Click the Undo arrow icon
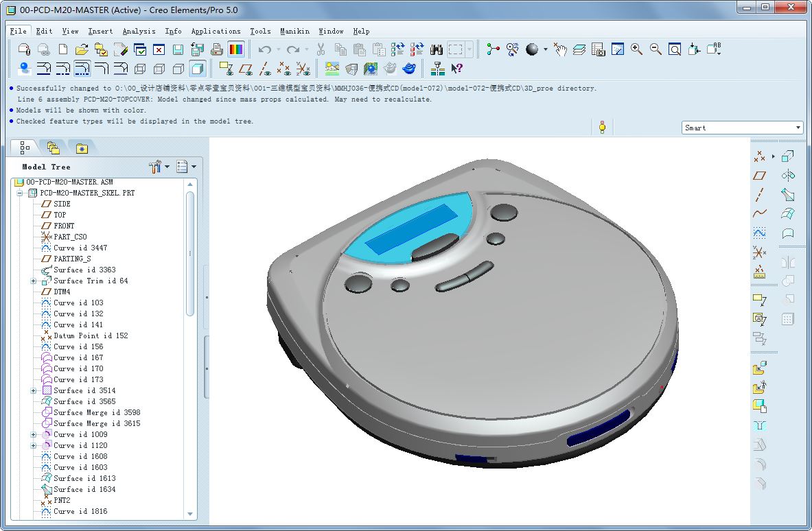The width and height of the screenshot is (812, 531). pyautogui.click(x=265, y=49)
